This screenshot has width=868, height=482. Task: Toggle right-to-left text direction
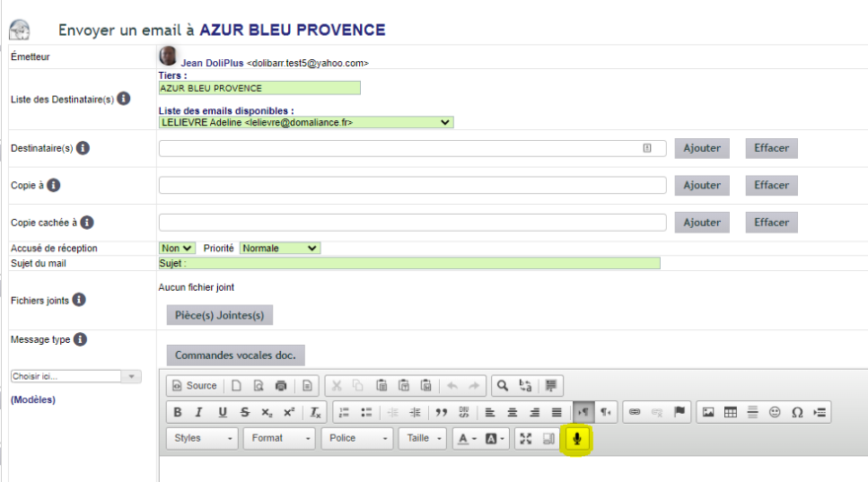[606, 412]
